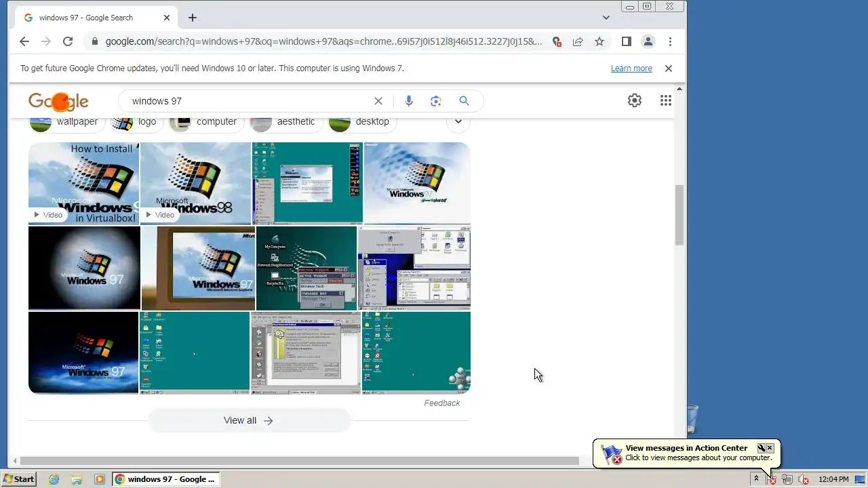Close the Action Center notification balloon
Viewport: 868px width, 488px height.
pyautogui.click(x=770, y=448)
